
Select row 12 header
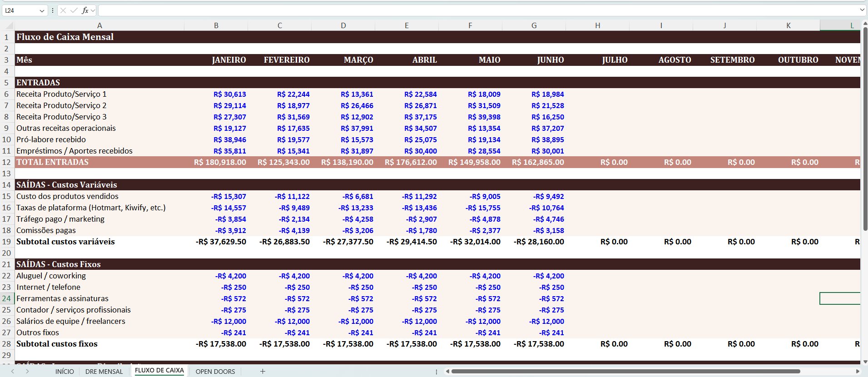pyautogui.click(x=6, y=162)
